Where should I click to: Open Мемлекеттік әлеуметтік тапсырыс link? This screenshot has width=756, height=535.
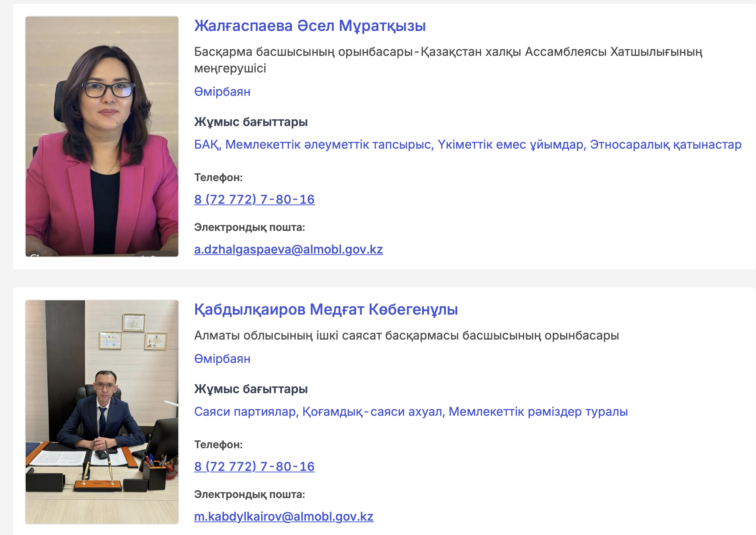pyautogui.click(x=329, y=145)
